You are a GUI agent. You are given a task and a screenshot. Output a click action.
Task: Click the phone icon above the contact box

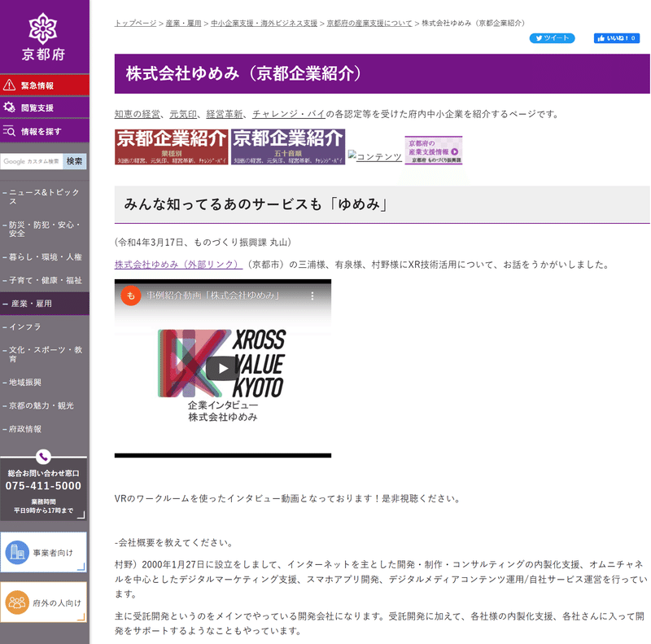pos(43,457)
